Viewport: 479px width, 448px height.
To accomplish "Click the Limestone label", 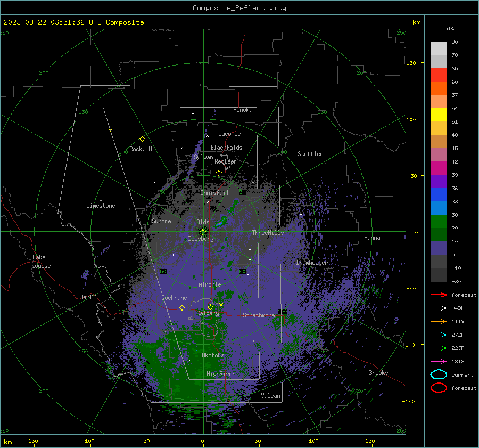I will tap(101, 206).
